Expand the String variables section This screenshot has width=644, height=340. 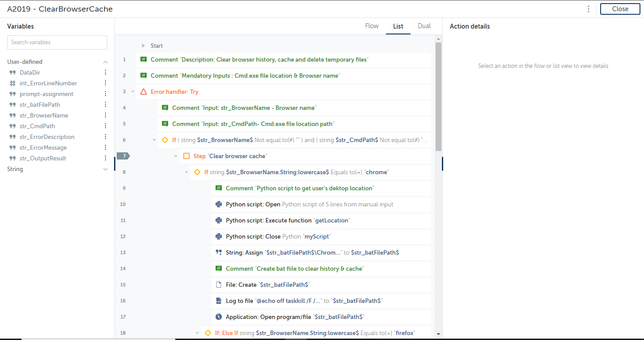(x=106, y=169)
